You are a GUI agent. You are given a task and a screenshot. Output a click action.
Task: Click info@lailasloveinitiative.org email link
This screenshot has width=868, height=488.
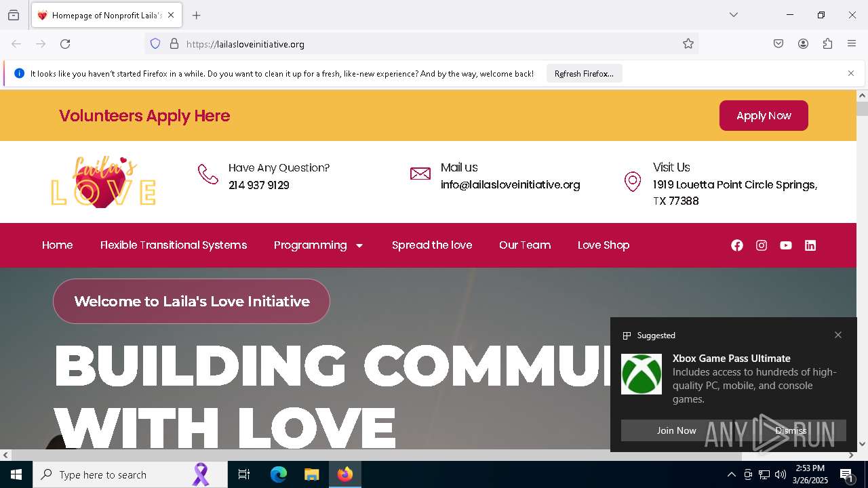511,184
